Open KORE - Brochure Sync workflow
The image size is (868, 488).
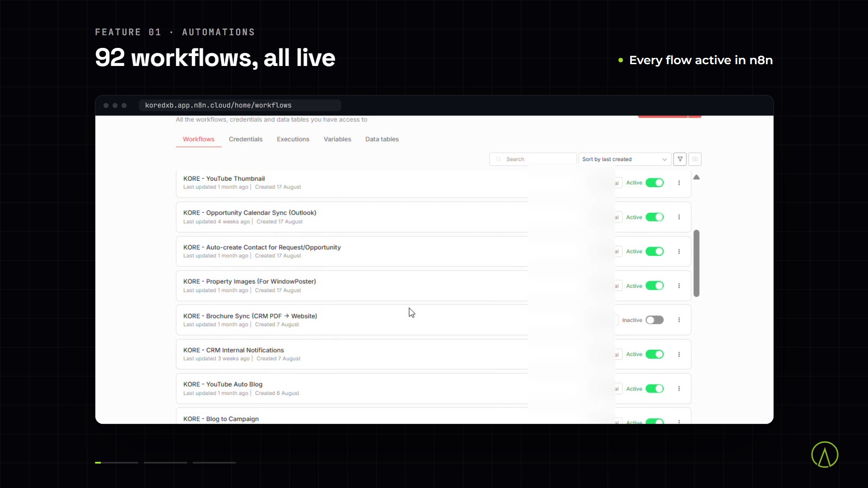click(250, 316)
